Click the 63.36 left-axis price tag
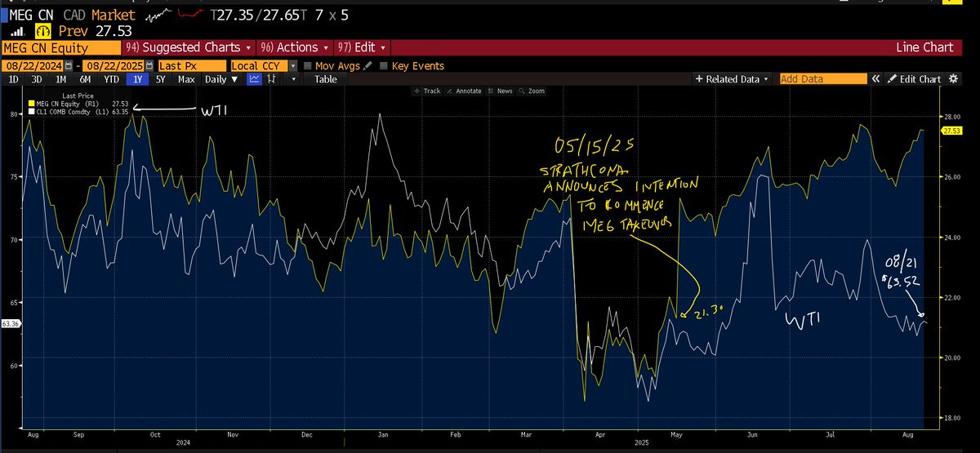The height and width of the screenshot is (453, 980). pos(11,324)
